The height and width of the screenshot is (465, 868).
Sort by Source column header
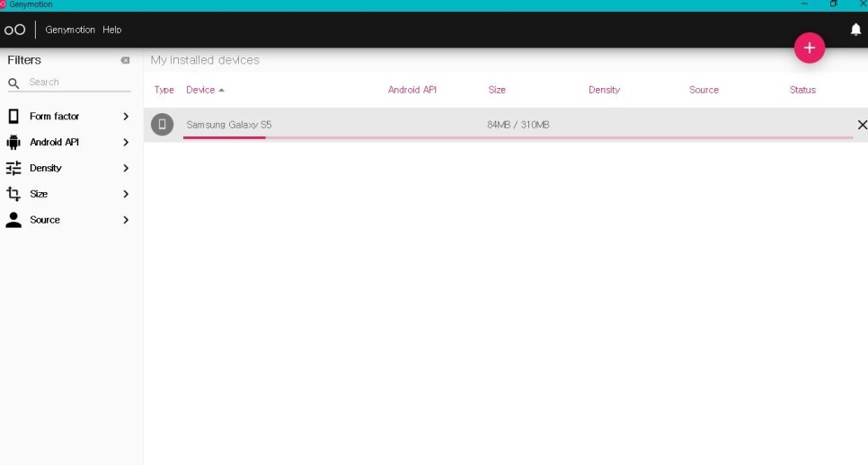coord(704,90)
